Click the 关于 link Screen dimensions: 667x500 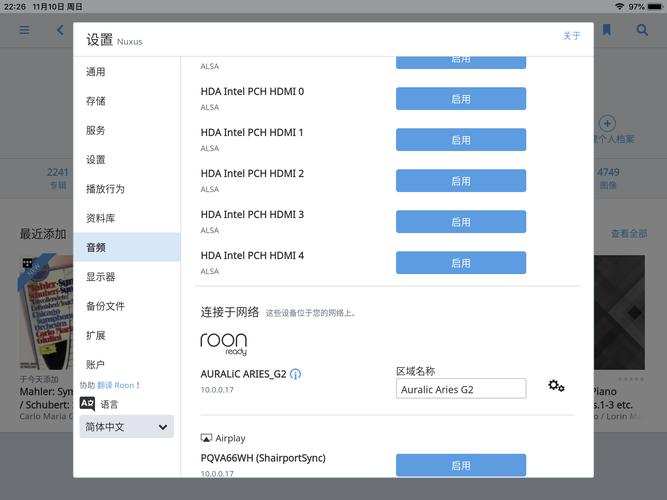point(572,36)
